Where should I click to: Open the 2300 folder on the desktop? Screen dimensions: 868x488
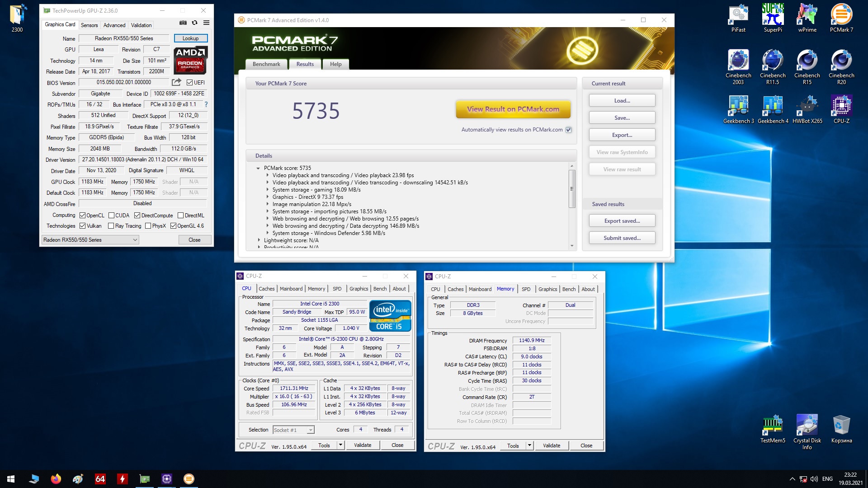pyautogui.click(x=17, y=18)
